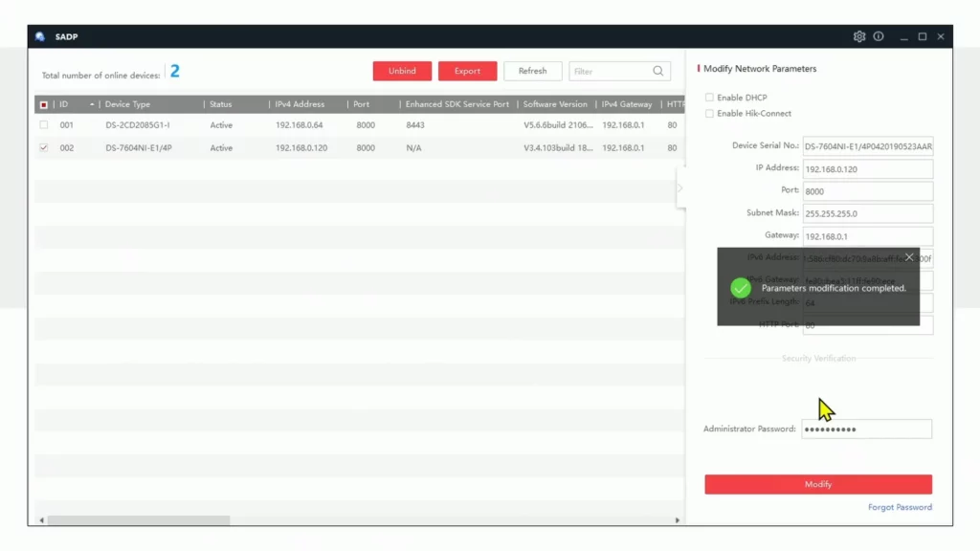
Task: Click the IP Address input field
Action: click(867, 167)
